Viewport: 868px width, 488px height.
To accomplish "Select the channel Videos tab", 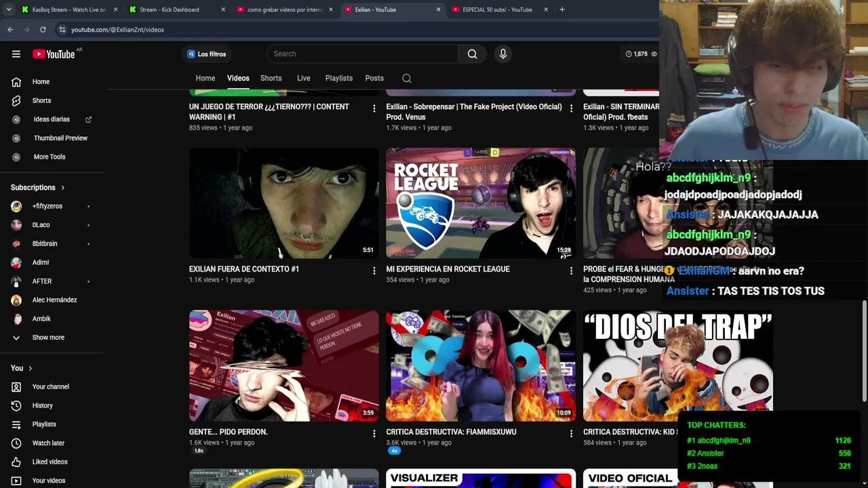I will point(238,79).
